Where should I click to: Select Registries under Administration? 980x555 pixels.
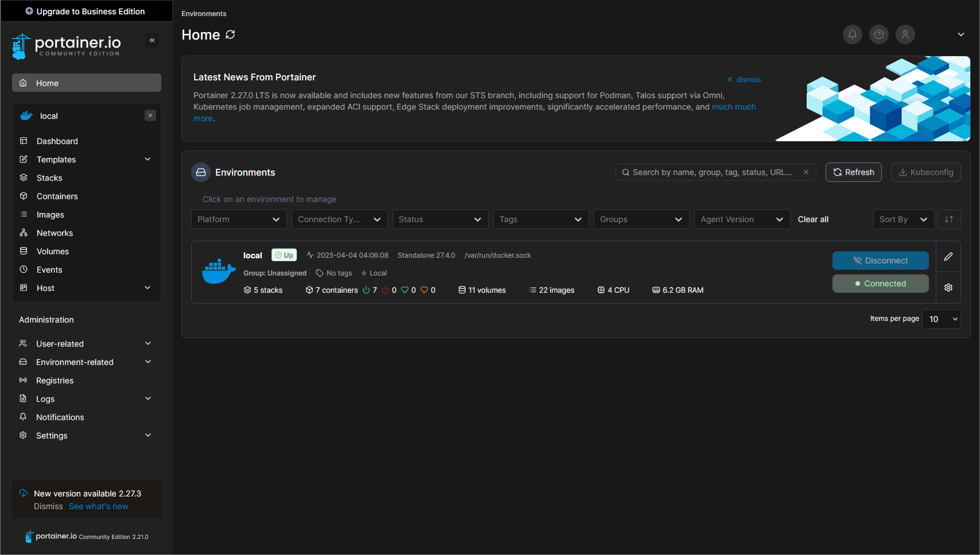click(55, 380)
